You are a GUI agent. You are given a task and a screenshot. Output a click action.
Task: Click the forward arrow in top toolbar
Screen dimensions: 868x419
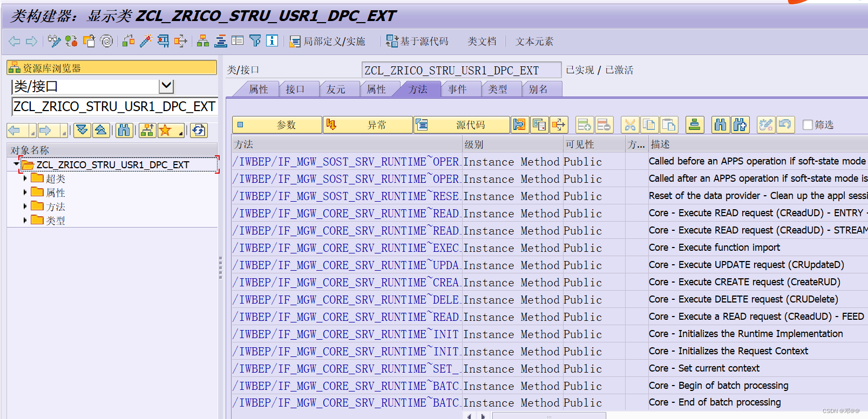(32, 41)
